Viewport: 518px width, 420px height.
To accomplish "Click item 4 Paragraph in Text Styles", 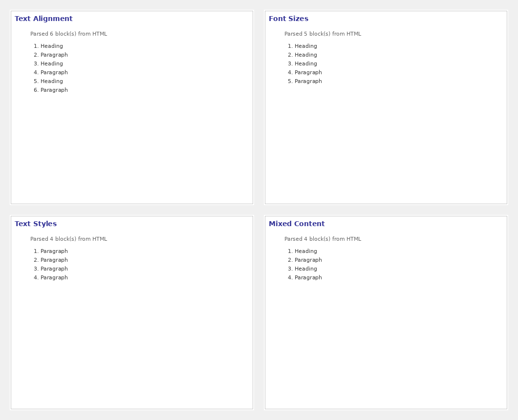I will click(x=54, y=278).
